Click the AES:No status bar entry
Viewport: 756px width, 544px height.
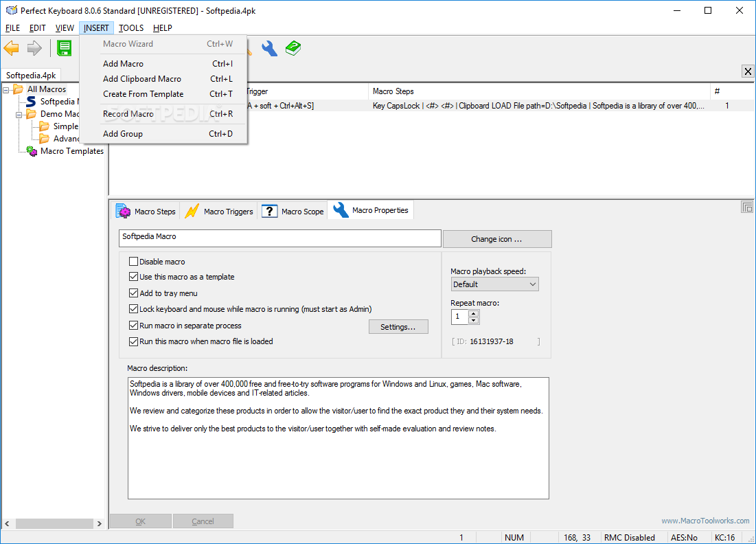point(684,537)
